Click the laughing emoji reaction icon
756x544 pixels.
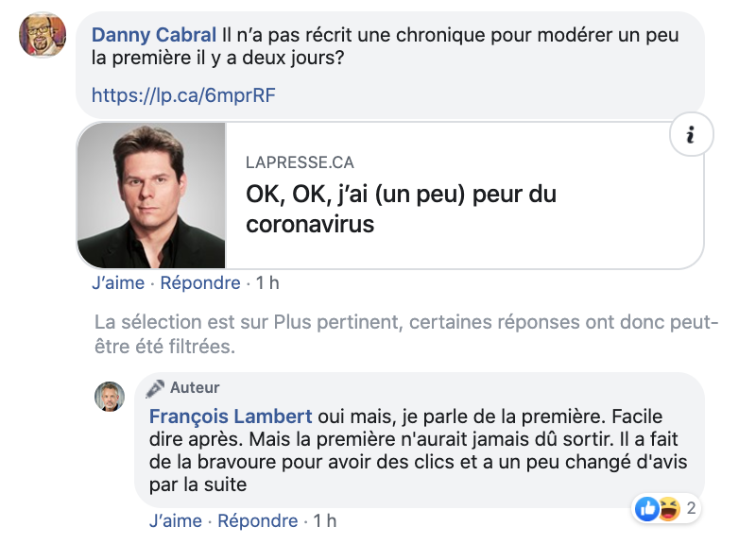coord(669,509)
